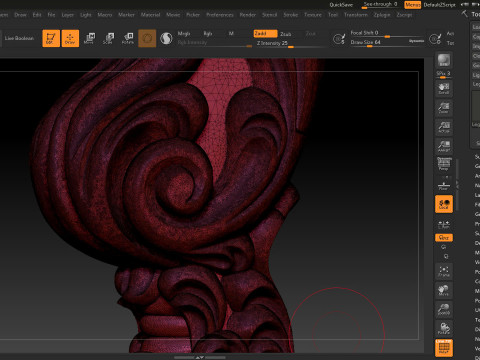
Task: Open the Stroke menu
Action: click(290, 15)
